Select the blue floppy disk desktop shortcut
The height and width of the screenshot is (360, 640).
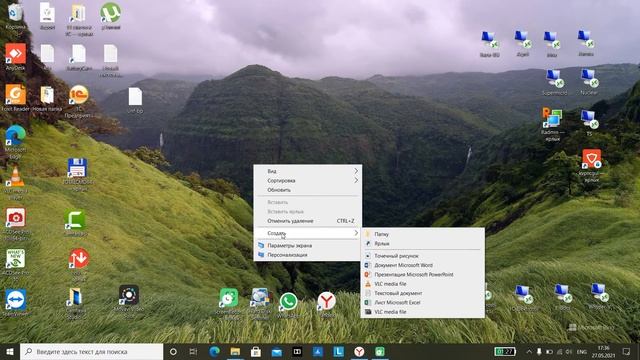[x=78, y=168]
